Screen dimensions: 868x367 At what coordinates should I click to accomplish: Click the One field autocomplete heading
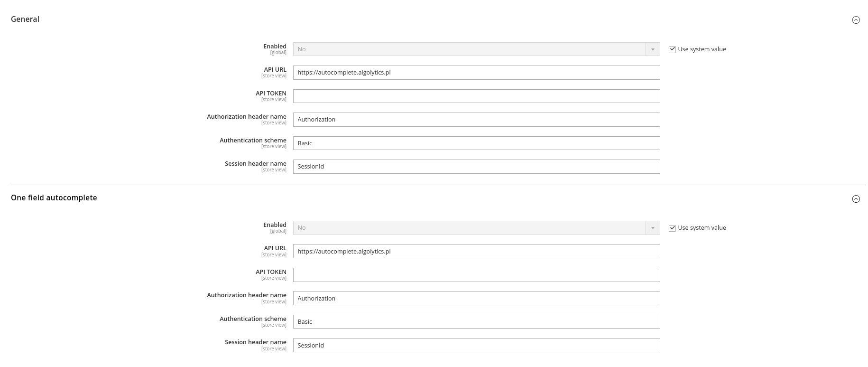pos(54,198)
